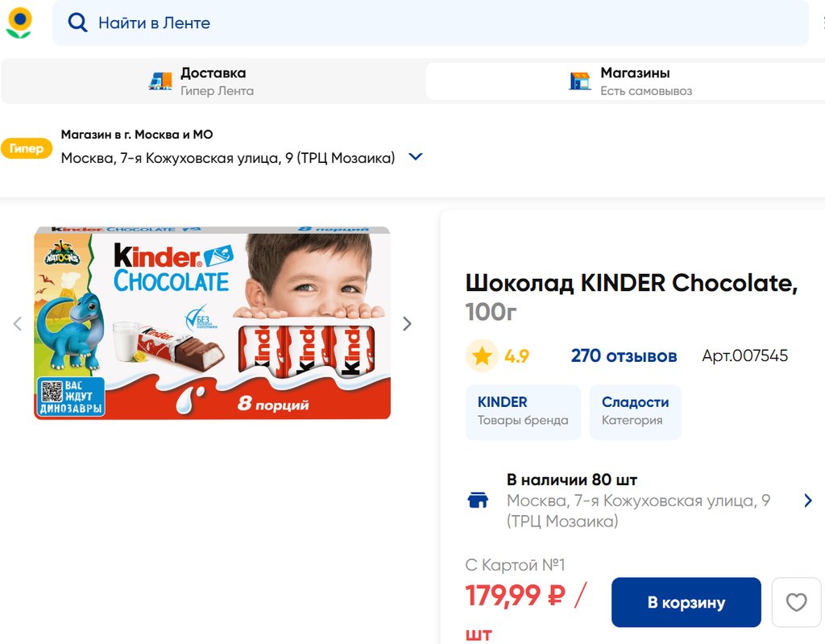
Task: Click the yellow Гипер badge
Action: click(27, 148)
